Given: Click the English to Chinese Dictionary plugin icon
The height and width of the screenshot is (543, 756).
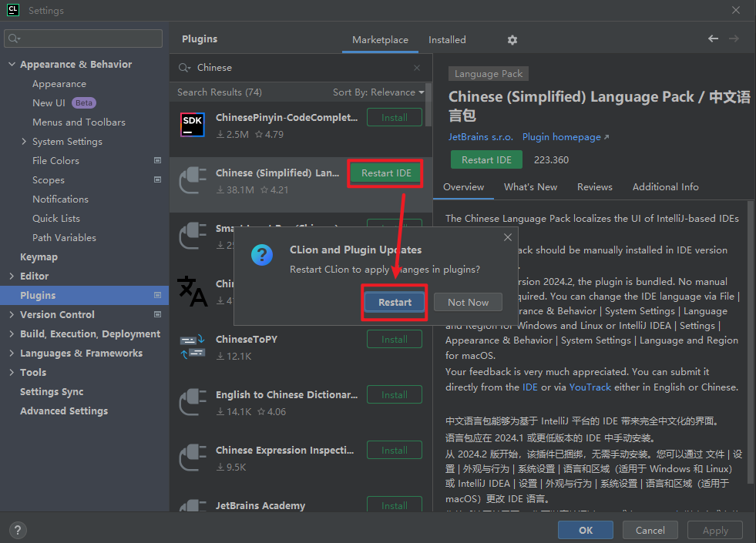Looking at the screenshot, I should (x=193, y=402).
